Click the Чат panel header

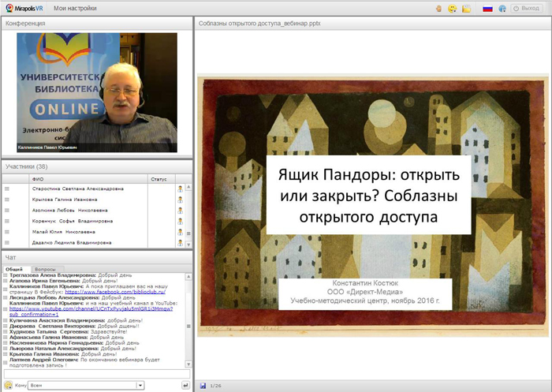click(97, 257)
